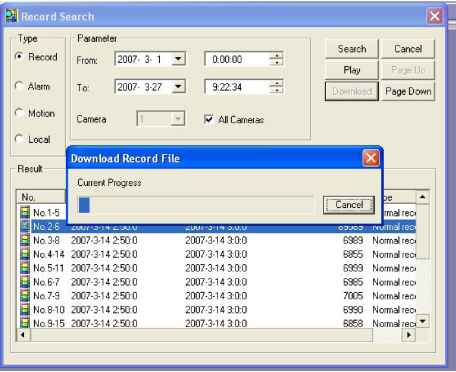The image size is (456, 372).
Task: Open the To date dropdown
Action: tap(178, 87)
